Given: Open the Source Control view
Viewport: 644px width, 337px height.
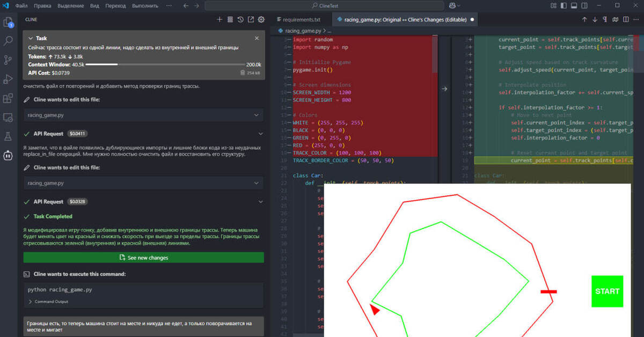Looking at the screenshot, I should click(8, 60).
